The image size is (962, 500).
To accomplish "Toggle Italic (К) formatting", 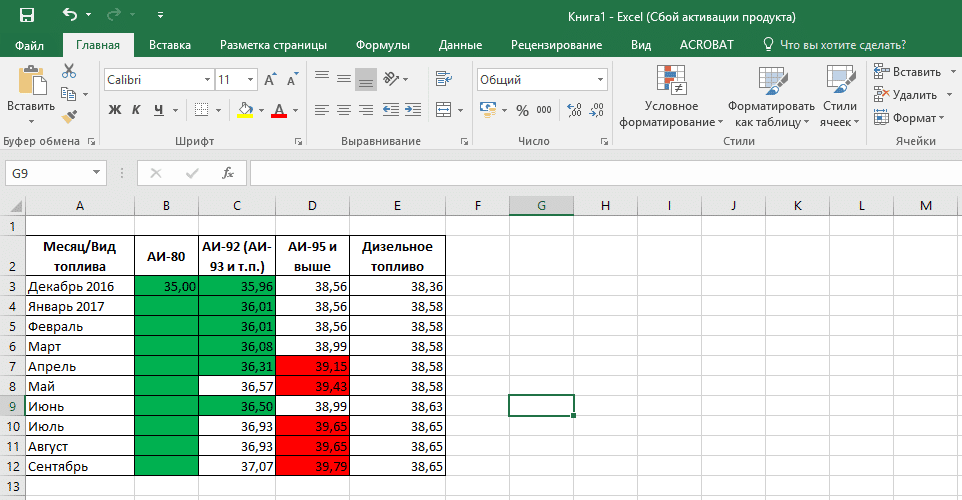I will (136, 110).
